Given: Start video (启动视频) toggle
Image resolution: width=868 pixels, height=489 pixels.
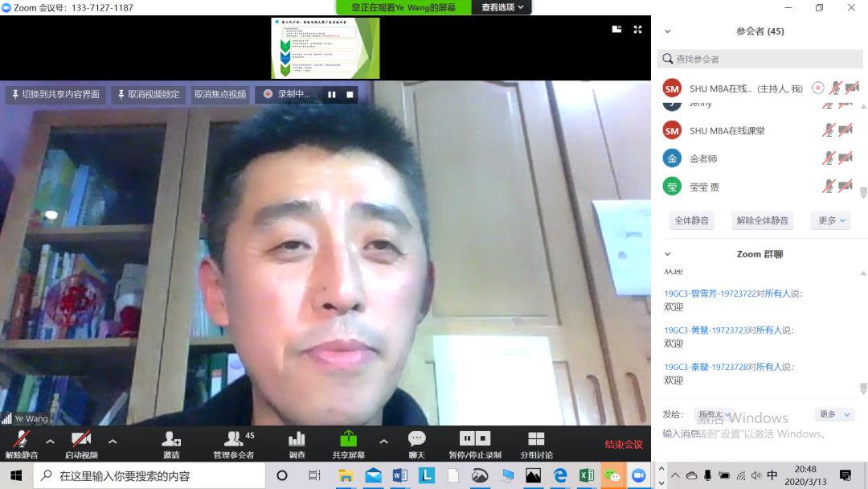Looking at the screenshot, I should coord(80,439).
